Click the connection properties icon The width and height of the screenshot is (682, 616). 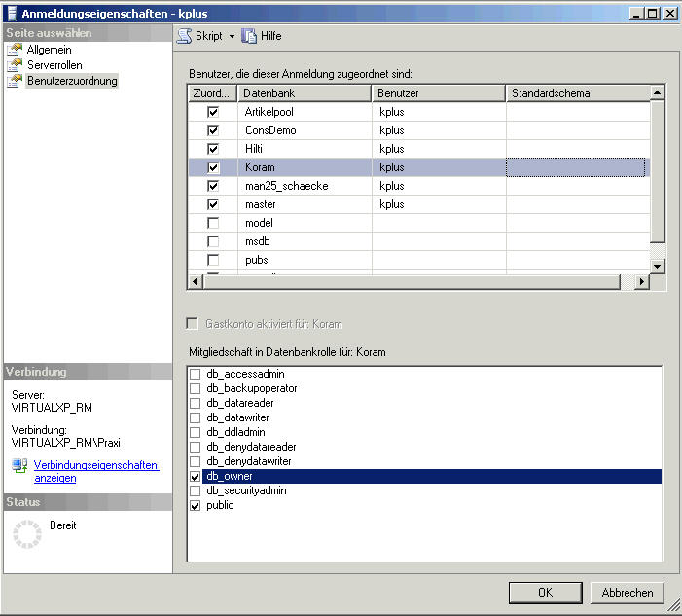click(19, 466)
